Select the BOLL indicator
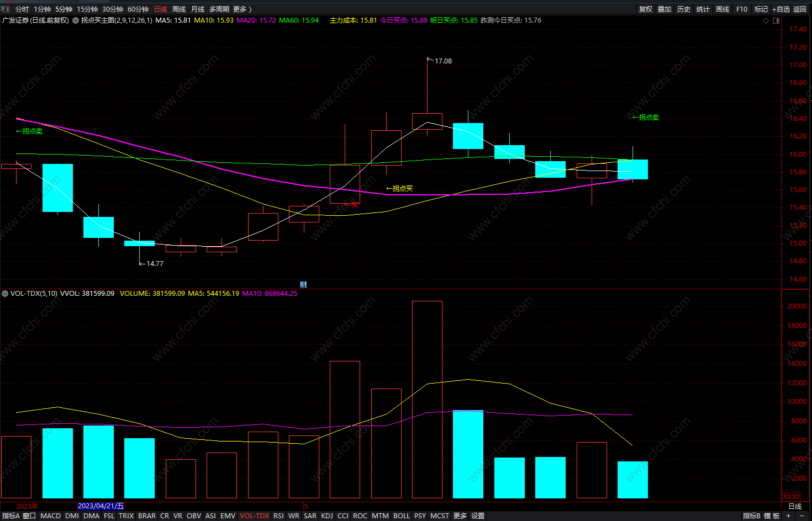 [x=402, y=516]
